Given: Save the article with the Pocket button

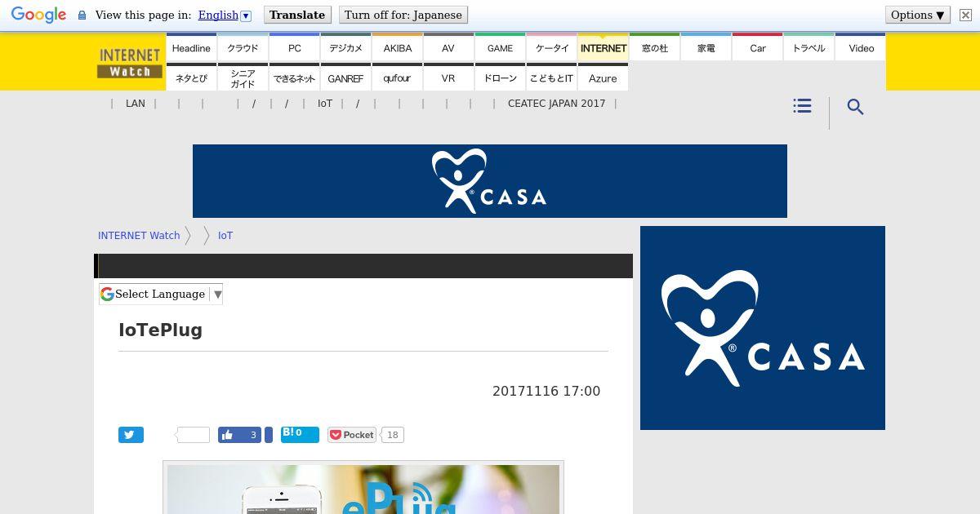Looking at the screenshot, I should [x=352, y=435].
